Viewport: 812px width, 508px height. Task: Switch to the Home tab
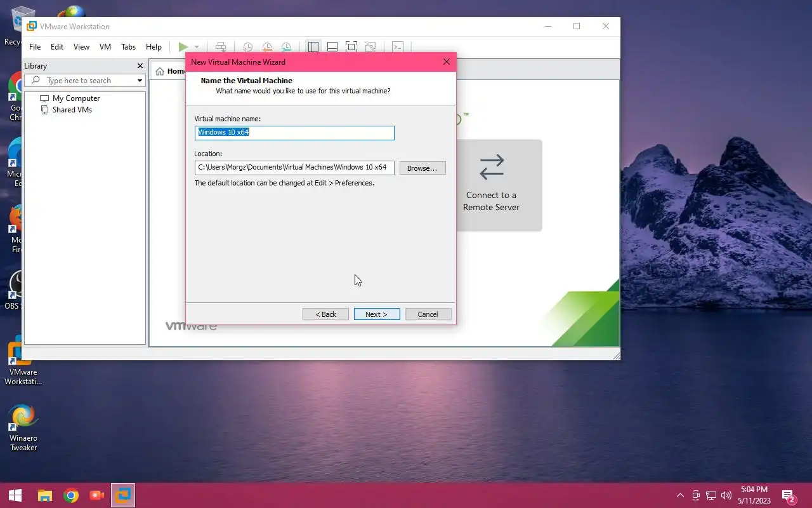tap(170, 71)
